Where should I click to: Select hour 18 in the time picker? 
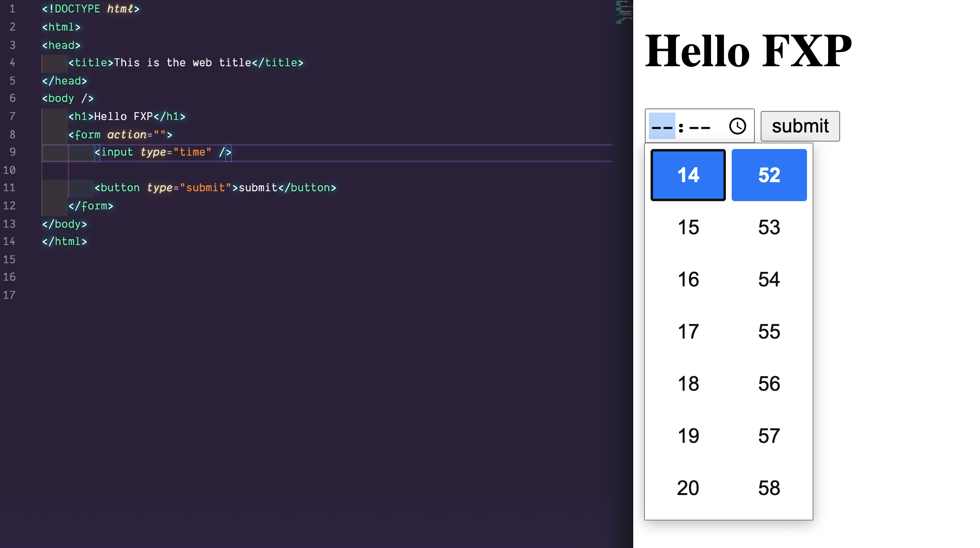click(687, 384)
